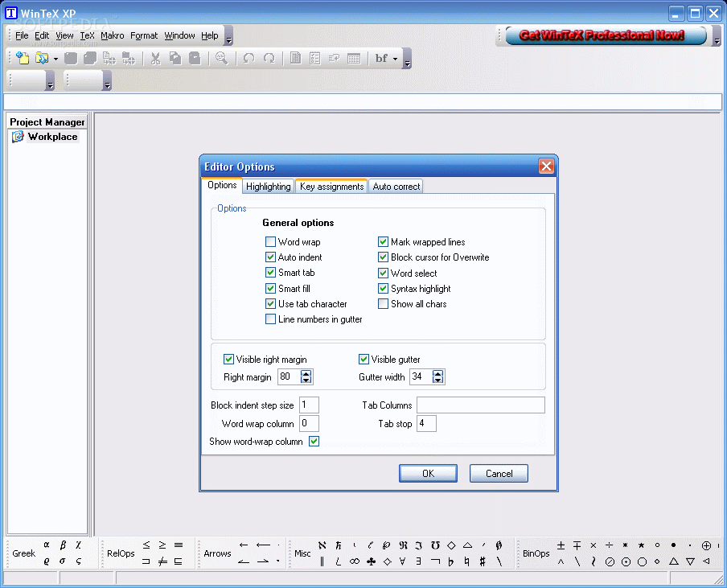This screenshot has width=727, height=588.
Task: Click the Find magnifier icon
Action: coord(222,58)
